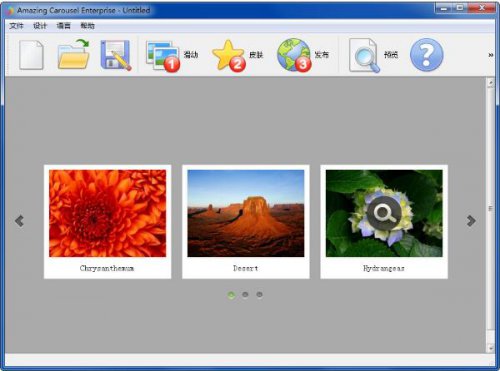This screenshot has width=500, height=371.
Task: Open step 3 publish globe icon
Action: point(294,55)
